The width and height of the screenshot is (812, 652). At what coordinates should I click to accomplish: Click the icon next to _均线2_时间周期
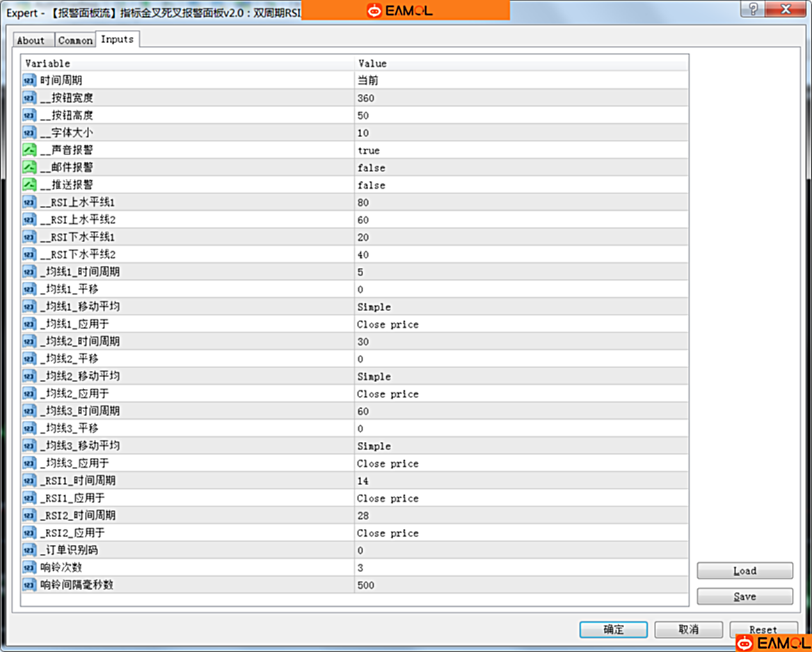[29, 342]
